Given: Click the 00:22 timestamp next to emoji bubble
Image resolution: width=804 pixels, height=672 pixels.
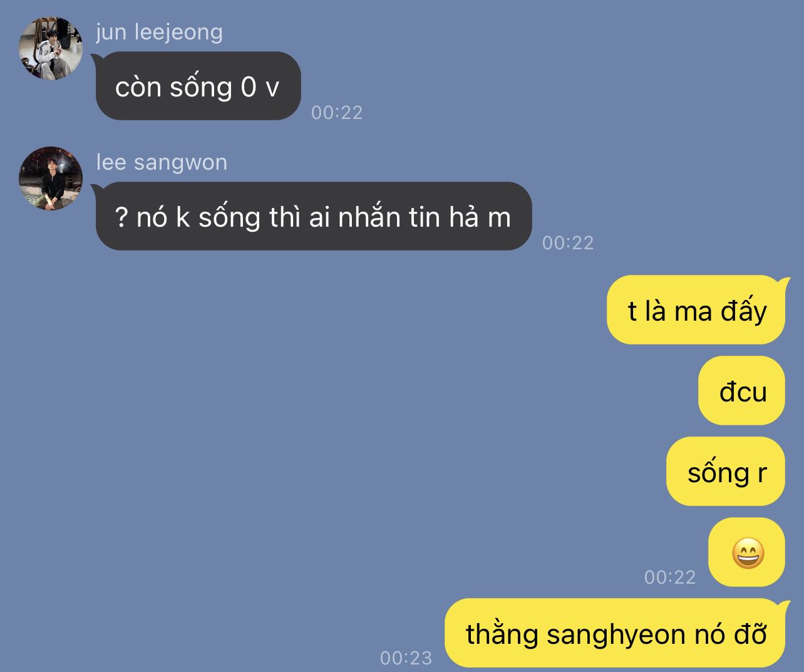Looking at the screenshot, I should pyautogui.click(x=670, y=577).
